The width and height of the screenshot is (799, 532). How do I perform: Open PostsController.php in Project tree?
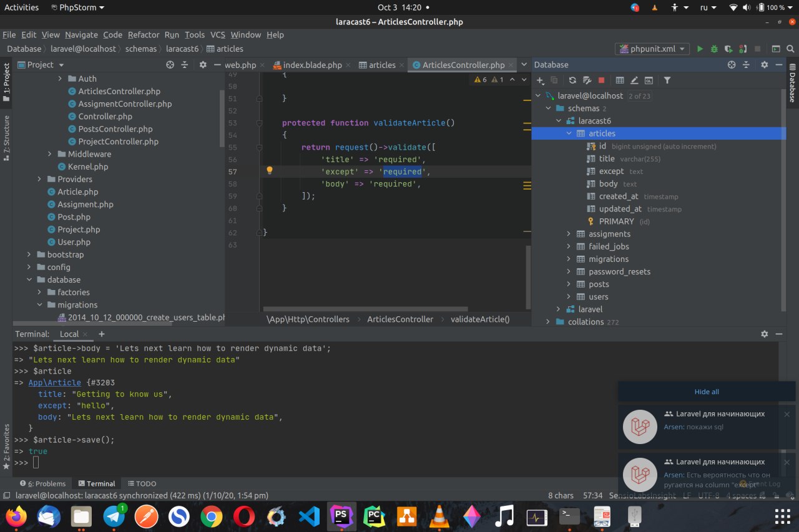115,129
